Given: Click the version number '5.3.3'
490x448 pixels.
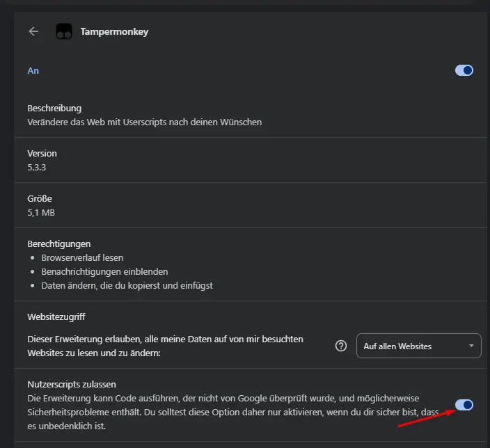Looking at the screenshot, I should (37, 168).
